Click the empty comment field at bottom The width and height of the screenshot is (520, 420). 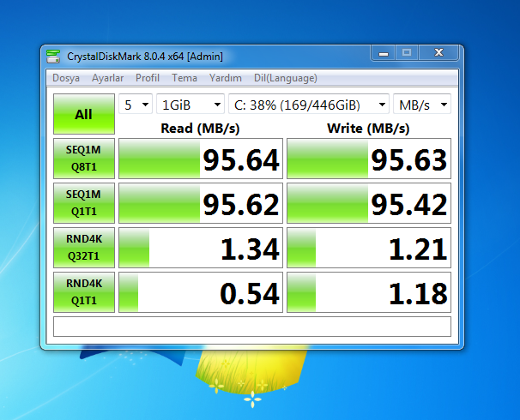click(x=252, y=327)
